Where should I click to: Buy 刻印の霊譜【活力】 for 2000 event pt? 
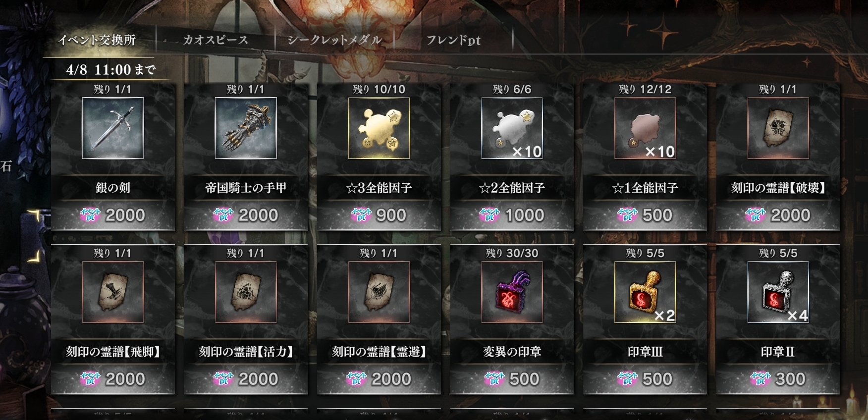pos(246,379)
